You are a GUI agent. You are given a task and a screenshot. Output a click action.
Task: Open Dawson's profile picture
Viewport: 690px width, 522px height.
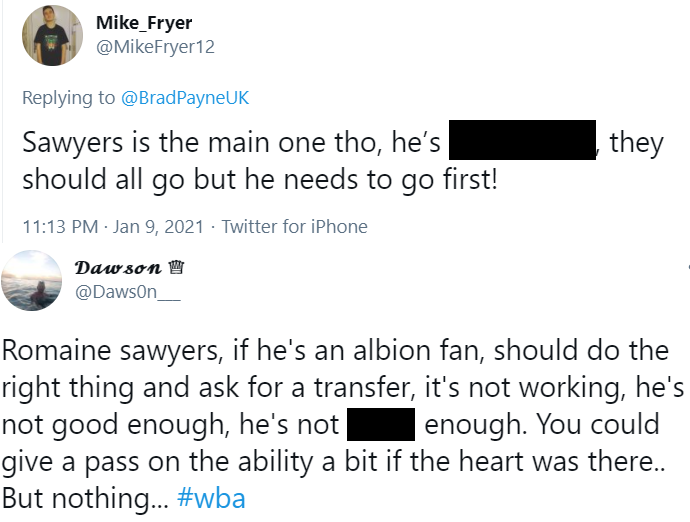[x=31, y=281]
